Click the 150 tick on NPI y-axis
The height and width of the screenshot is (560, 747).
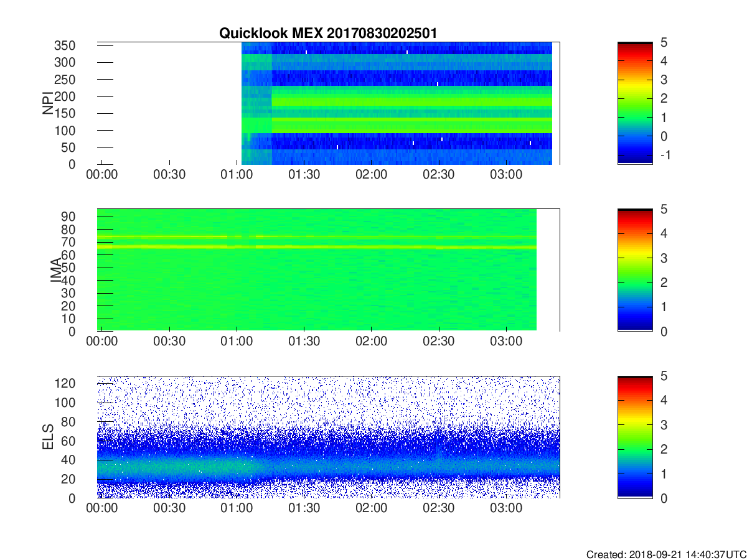(64, 113)
